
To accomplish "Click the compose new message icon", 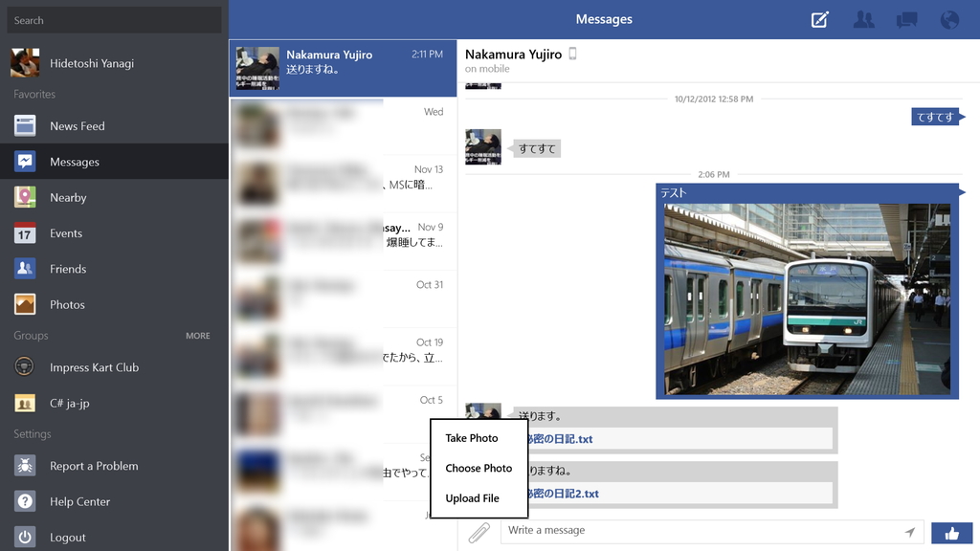I will tap(819, 19).
